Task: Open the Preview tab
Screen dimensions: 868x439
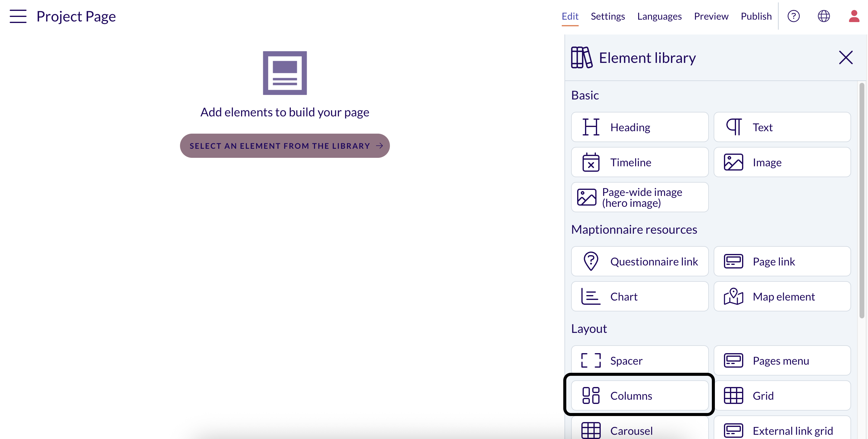Action: [711, 16]
